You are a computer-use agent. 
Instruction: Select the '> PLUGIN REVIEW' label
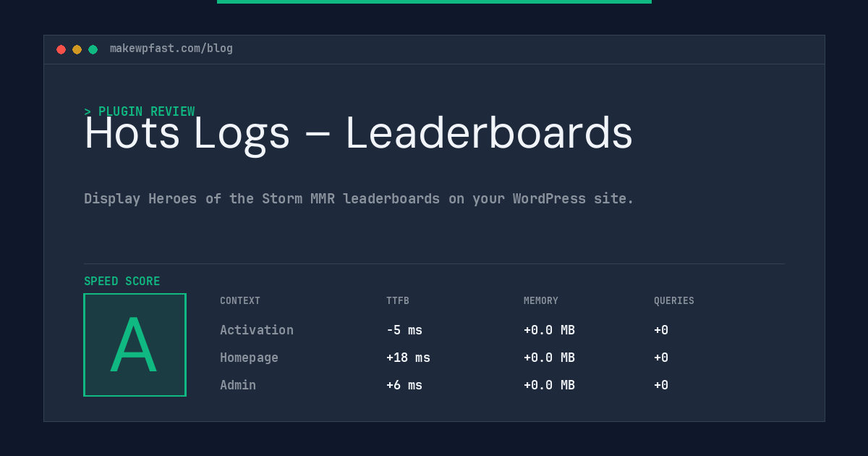click(140, 111)
